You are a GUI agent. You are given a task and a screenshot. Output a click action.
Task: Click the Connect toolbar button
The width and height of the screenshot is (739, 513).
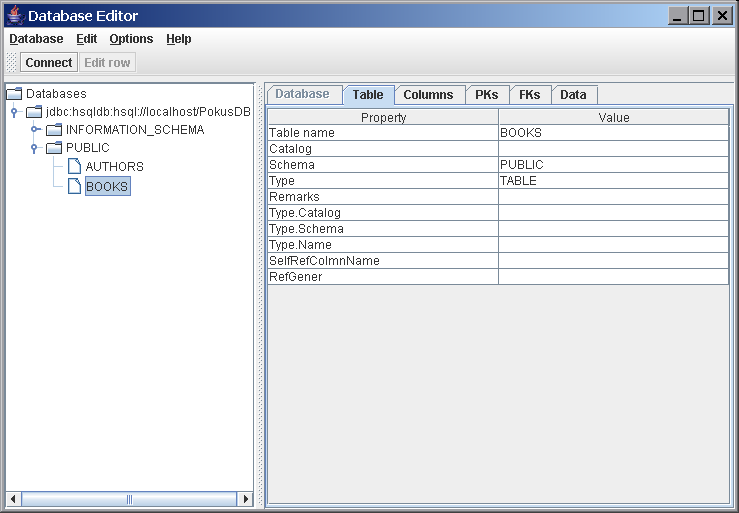pyautogui.click(x=49, y=62)
